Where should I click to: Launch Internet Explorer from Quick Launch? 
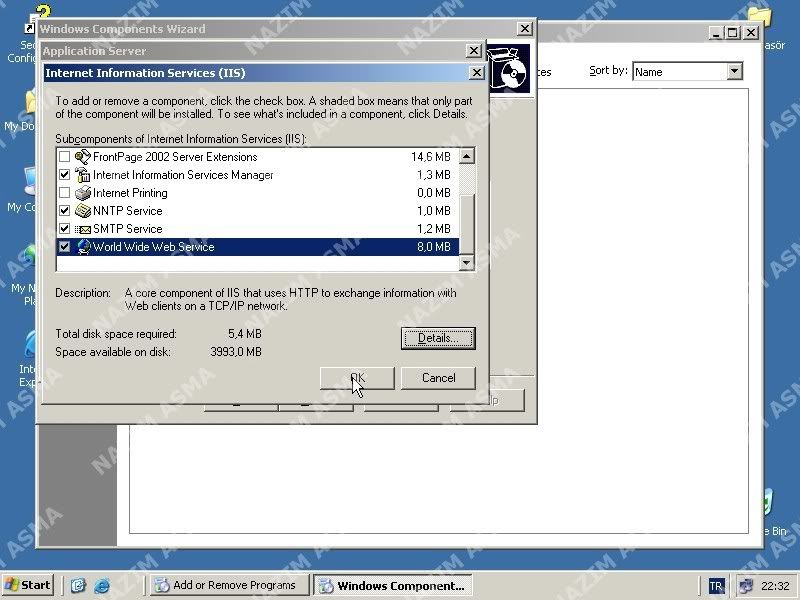coord(102,585)
